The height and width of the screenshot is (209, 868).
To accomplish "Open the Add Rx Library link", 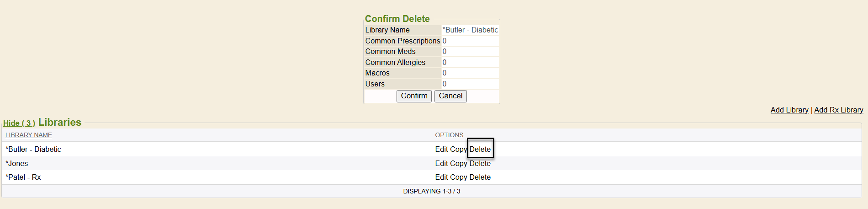I will pos(838,110).
